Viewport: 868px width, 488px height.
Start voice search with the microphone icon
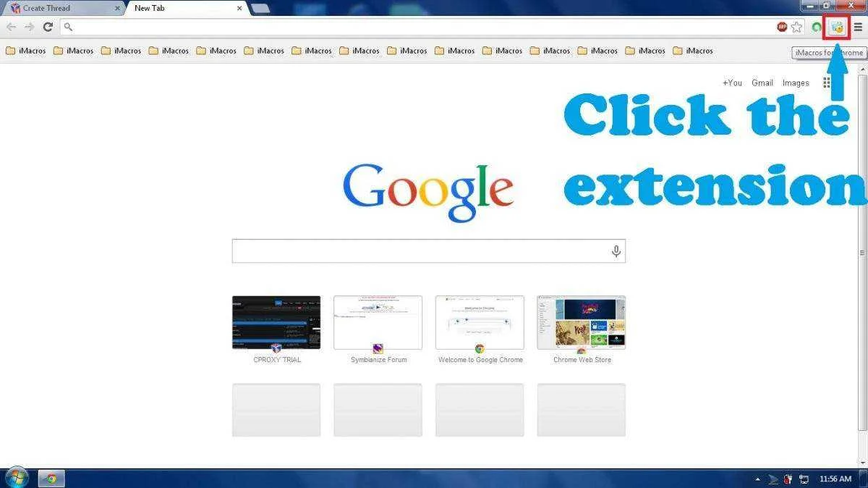tap(616, 251)
